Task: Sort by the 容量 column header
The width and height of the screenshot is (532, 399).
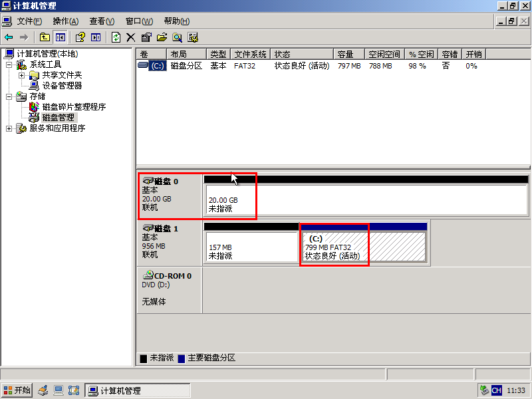Action: point(349,55)
